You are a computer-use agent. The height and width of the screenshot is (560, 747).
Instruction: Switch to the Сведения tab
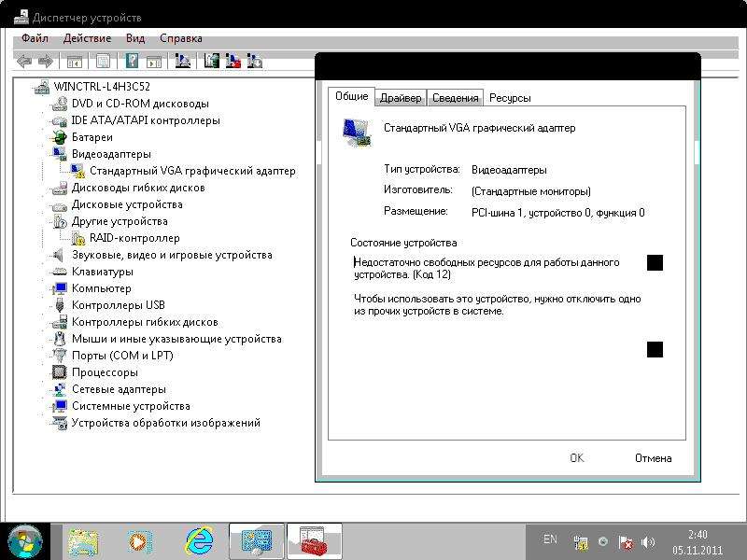pyautogui.click(x=456, y=98)
